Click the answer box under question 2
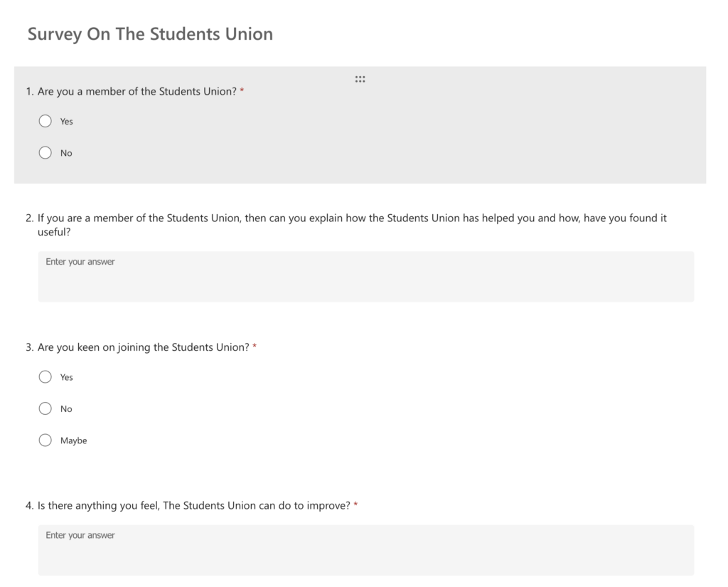Screen dimensions: 728x587 [x=366, y=277]
